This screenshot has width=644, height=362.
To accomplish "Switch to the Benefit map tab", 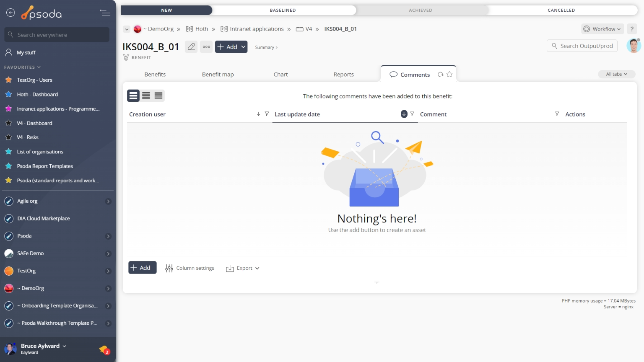I will (x=218, y=74).
